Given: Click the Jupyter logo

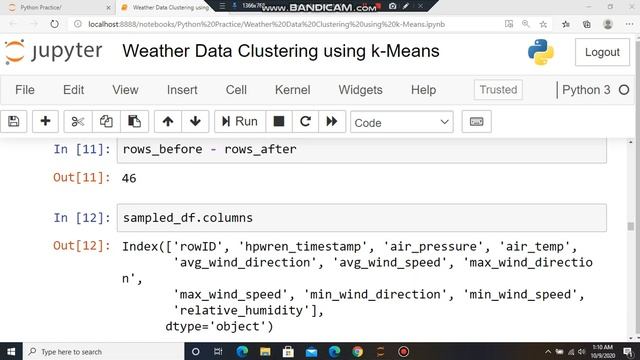Looking at the screenshot, I should coord(53,52).
